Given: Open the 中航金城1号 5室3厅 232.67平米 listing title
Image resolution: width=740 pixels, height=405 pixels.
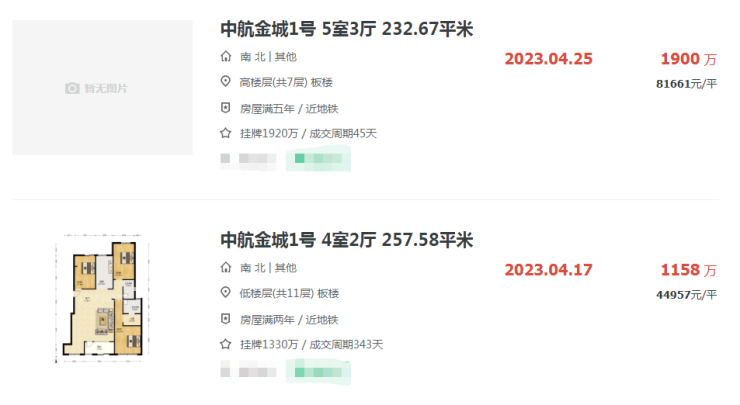Looking at the screenshot, I should tap(346, 29).
